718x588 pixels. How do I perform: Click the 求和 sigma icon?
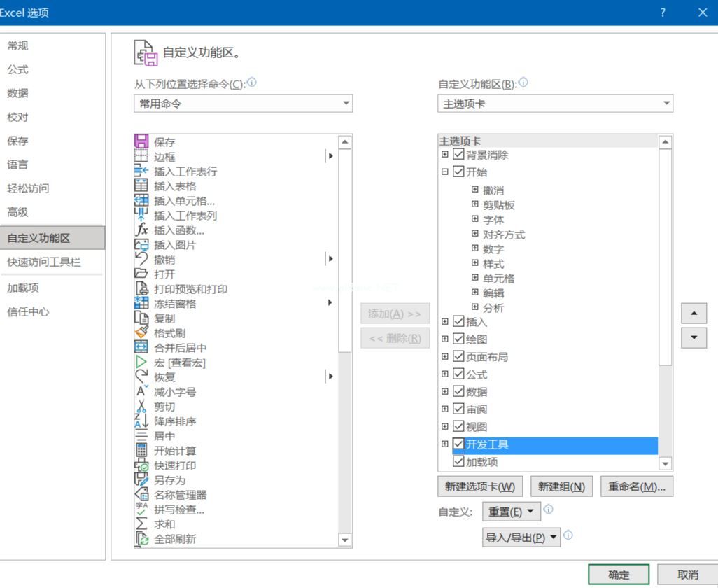141,524
